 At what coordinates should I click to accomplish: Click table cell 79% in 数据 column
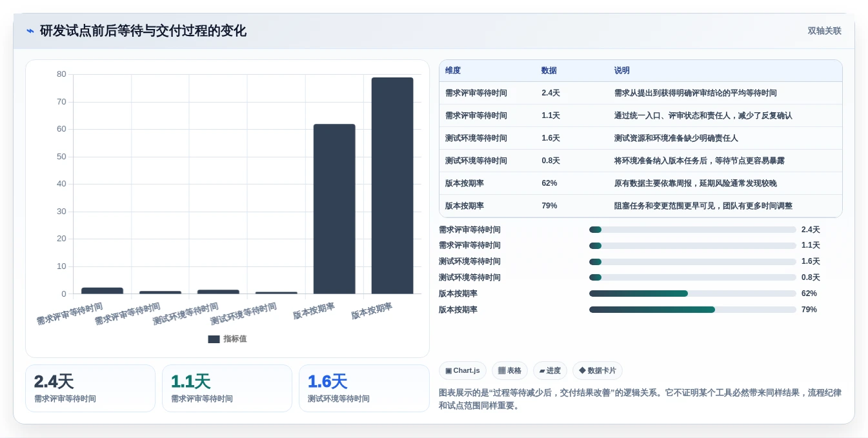point(549,206)
